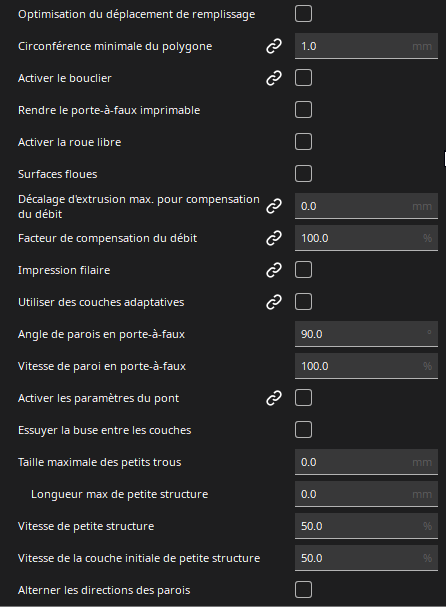Toggle Activer la roue libre checkbox
The height and width of the screenshot is (607, 446).
coord(304,142)
